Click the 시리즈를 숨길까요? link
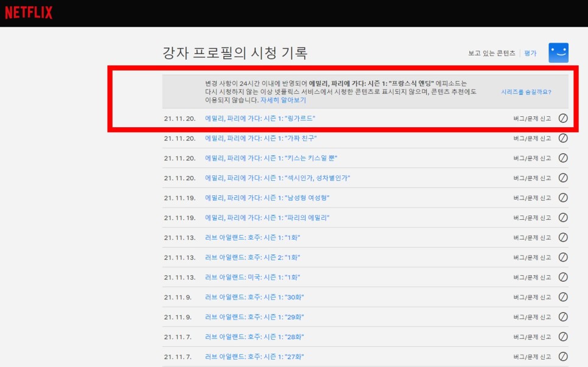This screenshot has height=367, width=588. click(526, 92)
